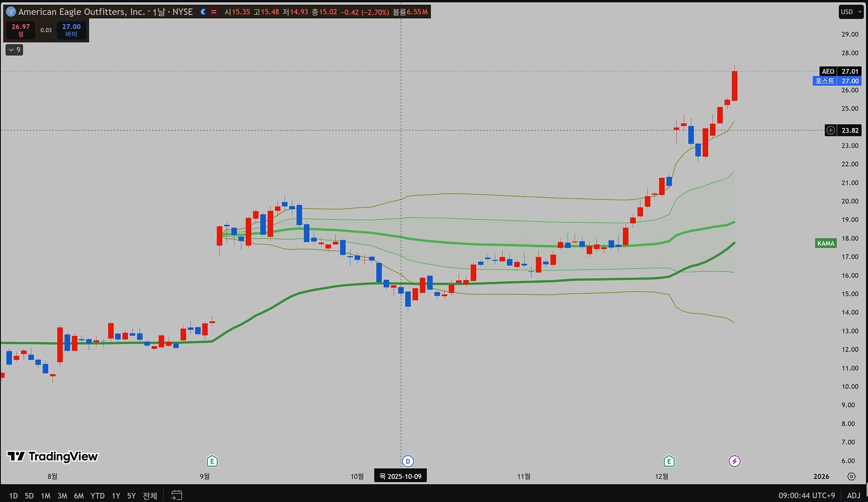Expand the collapsed indicators legend showing 9

coord(14,50)
